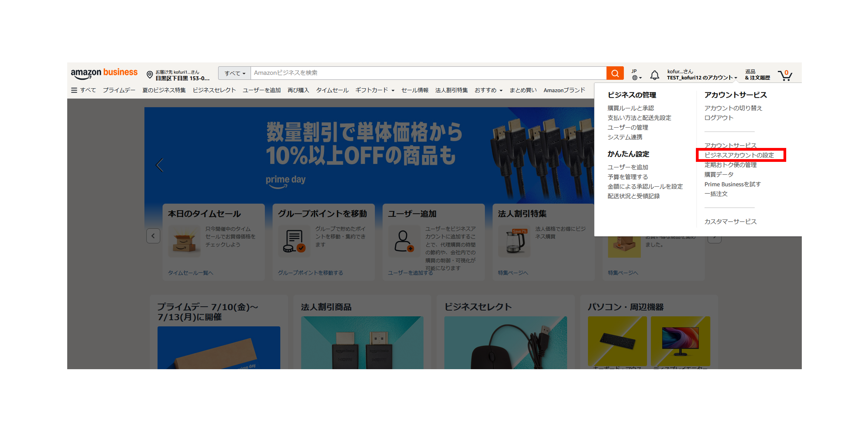Click the delivery location pin icon
868x434 pixels.
click(x=149, y=75)
